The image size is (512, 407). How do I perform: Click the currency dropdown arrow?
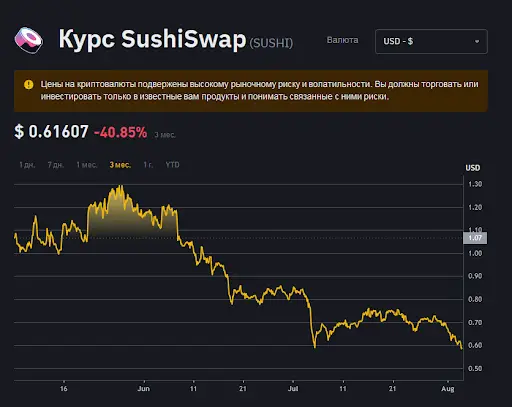(x=477, y=42)
